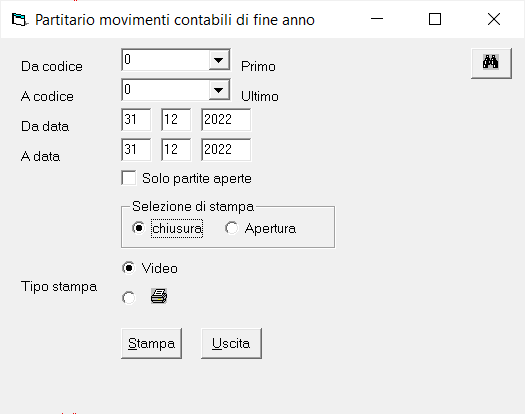Focus the A data day field
525x414 pixels.
click(x=136, y=149)
